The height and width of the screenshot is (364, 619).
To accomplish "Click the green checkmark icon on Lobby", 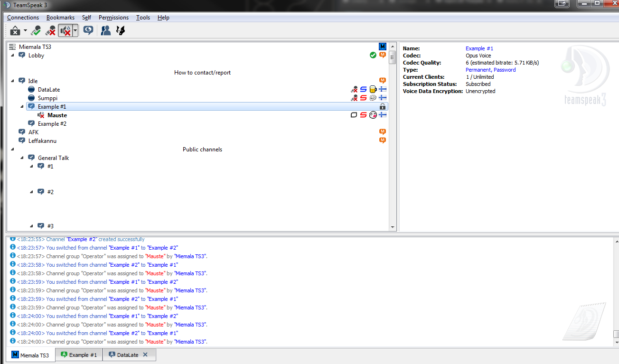I will point(373,56).
